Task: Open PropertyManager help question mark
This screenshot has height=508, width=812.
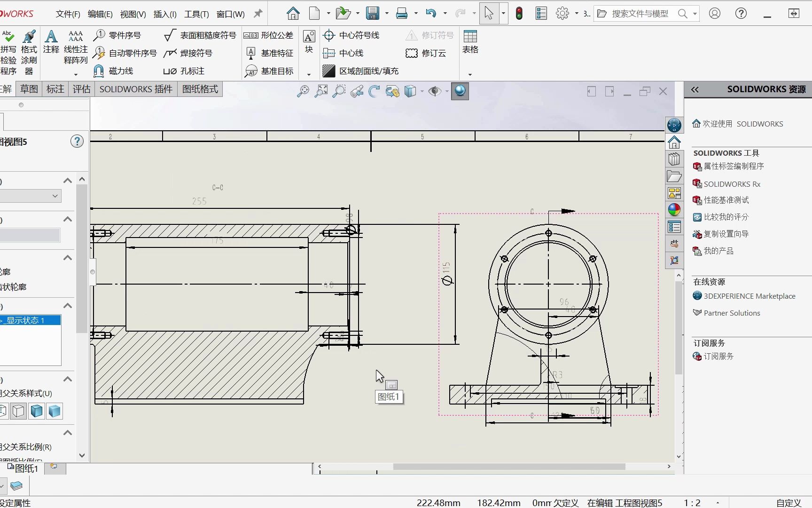Action: (x=77, y=141)
